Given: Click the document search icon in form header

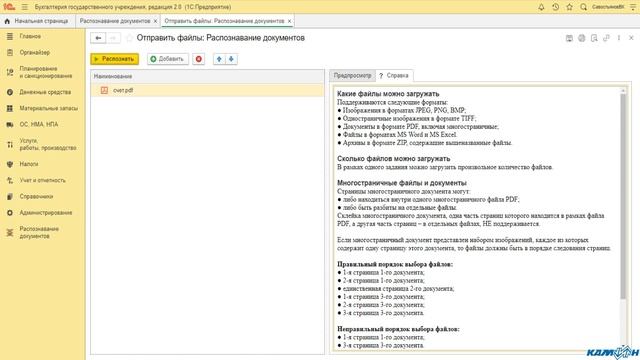Looking at the screenshot, I should (x=594, y=38).
